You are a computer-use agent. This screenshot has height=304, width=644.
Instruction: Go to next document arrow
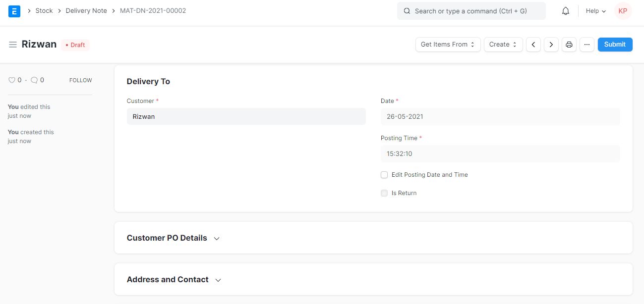tap(551, 45)
